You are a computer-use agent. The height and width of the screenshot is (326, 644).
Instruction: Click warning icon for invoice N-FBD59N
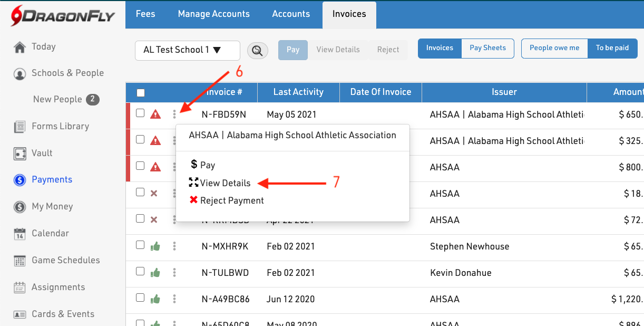click(x=155, y=114)
